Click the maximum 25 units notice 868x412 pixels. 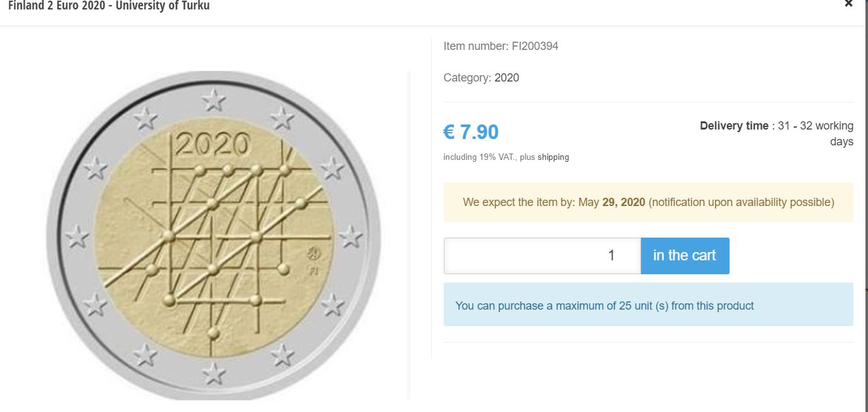coord(604,306)
